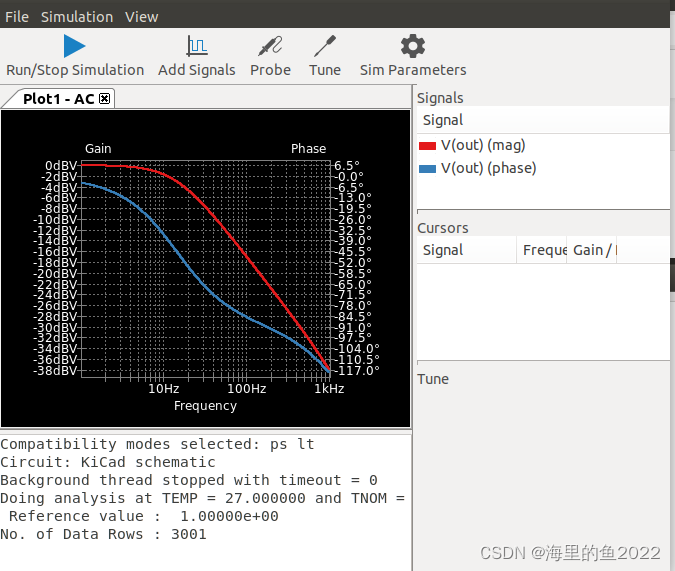Select the Tune screwdriver icon
This screenshot has width=675, height=571.
pos(325,46)
